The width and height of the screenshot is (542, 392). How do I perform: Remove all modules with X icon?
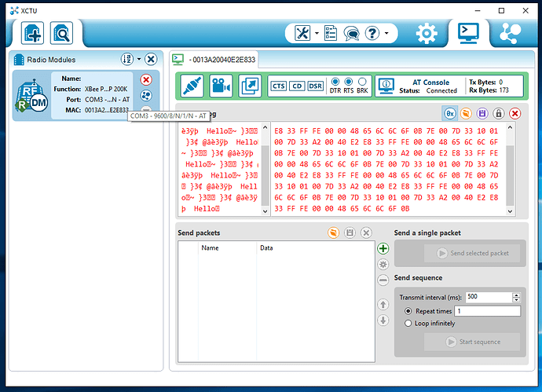click(x=151, y=59)
